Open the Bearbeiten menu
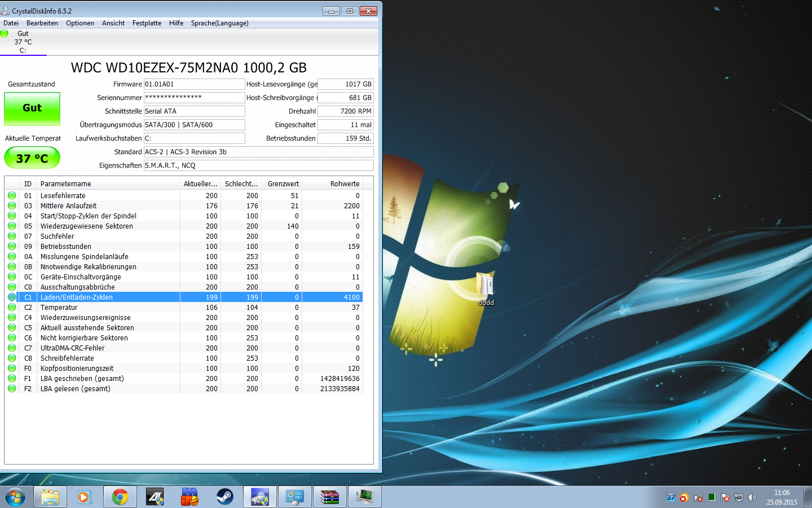This screenshot has width=812, height=508. 42,23
